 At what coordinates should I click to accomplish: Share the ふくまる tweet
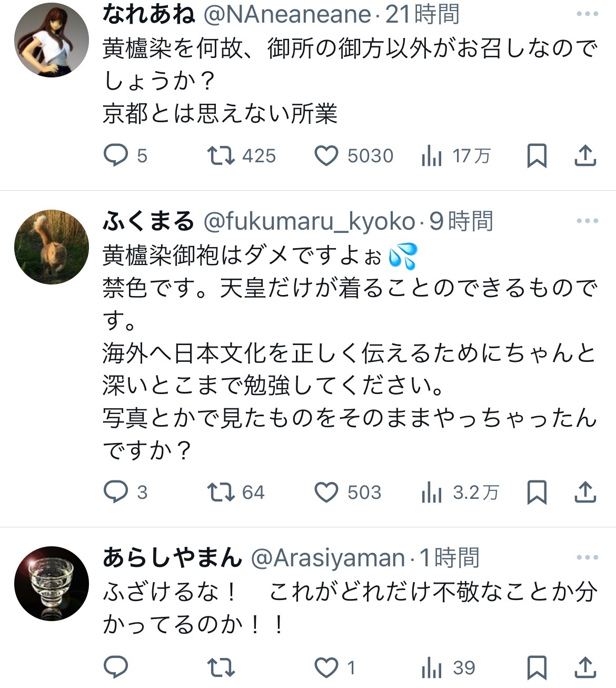pyautogui.click(x=585, y=492)
